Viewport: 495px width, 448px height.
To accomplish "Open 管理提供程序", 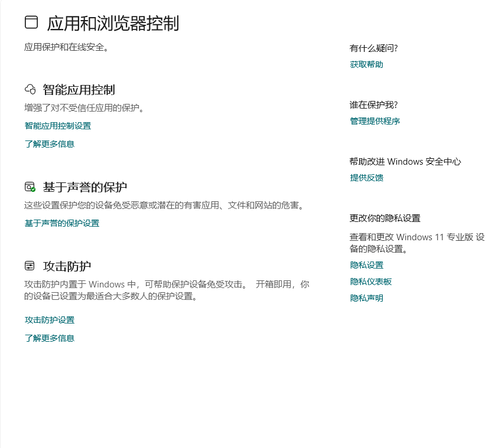I will pyautogui.click(x=374, y=121).
